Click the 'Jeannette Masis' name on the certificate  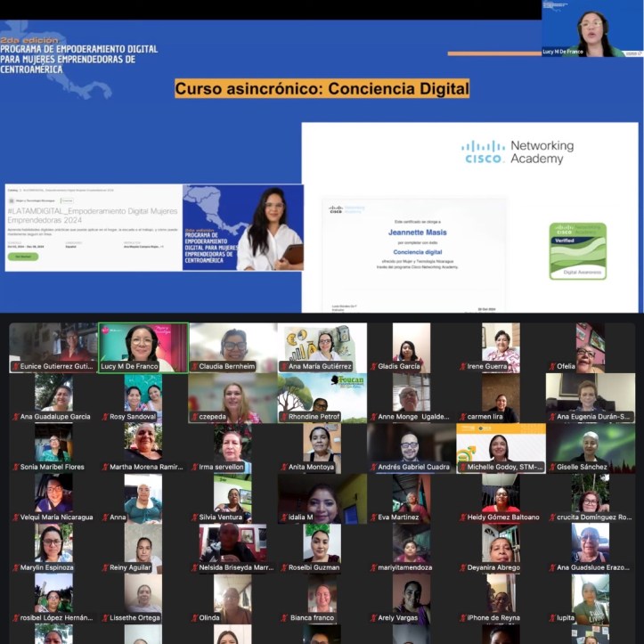[x=417, y=232]
